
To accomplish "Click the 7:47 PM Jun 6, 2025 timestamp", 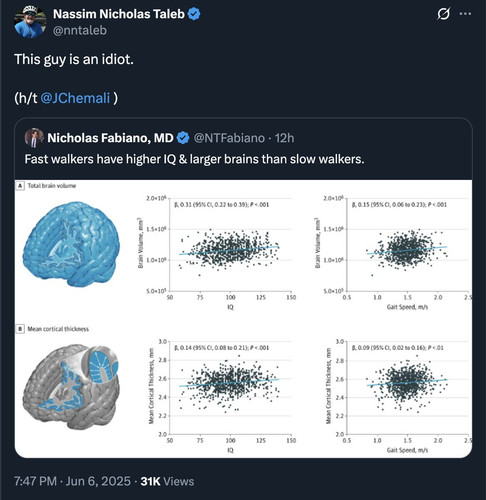I will coord(72,481).
